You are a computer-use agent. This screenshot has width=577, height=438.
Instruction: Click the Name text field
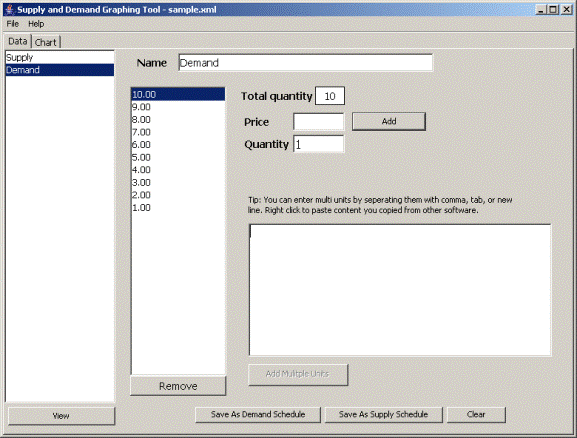tap(305, 63)
